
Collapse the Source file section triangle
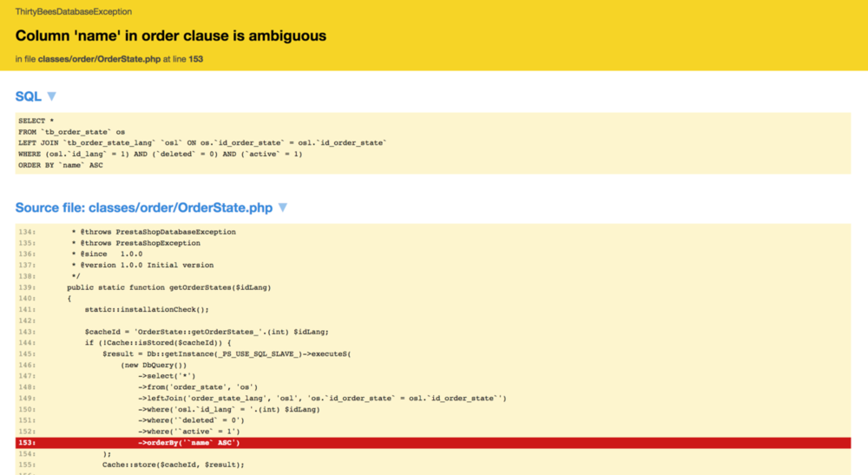coord(282,208)
